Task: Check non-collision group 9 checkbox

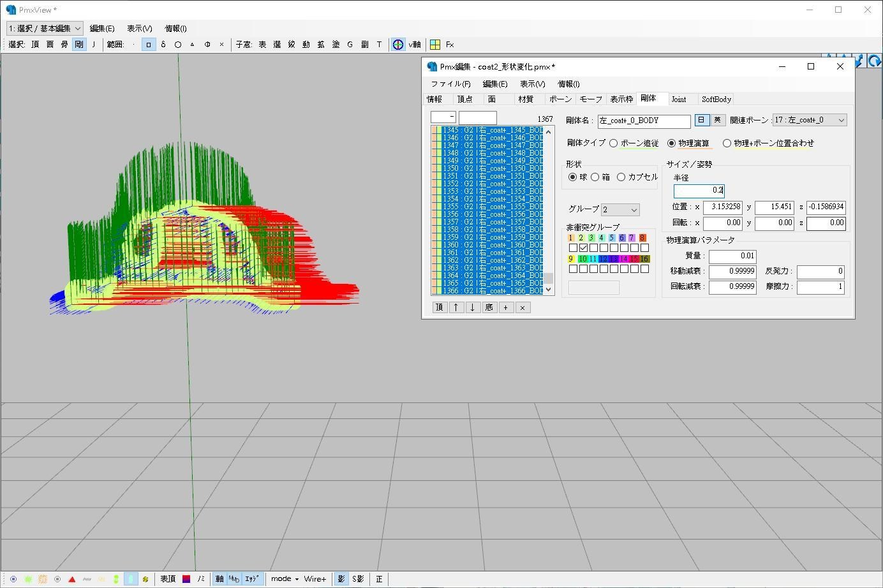Action: (x=573, y=269)
